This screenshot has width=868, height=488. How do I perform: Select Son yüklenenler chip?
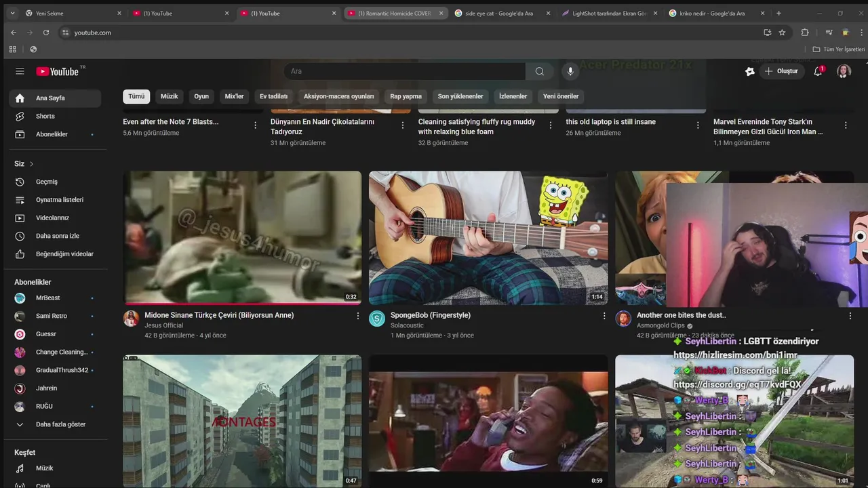click(460, 96)
